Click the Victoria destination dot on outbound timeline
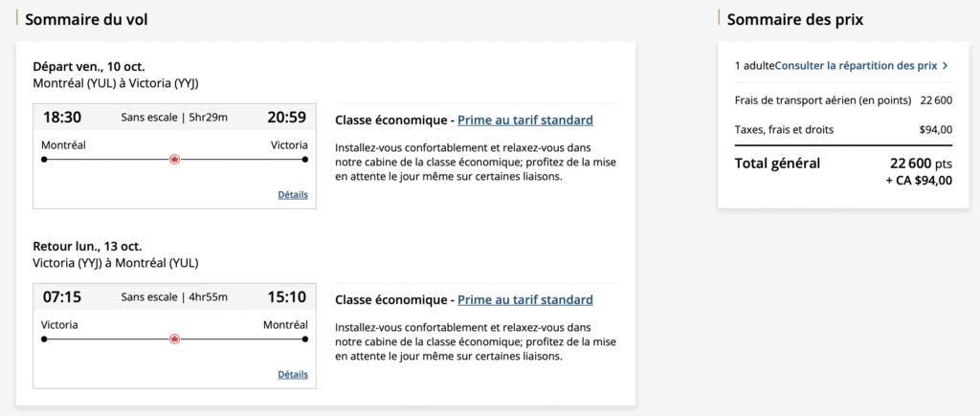 304,160
